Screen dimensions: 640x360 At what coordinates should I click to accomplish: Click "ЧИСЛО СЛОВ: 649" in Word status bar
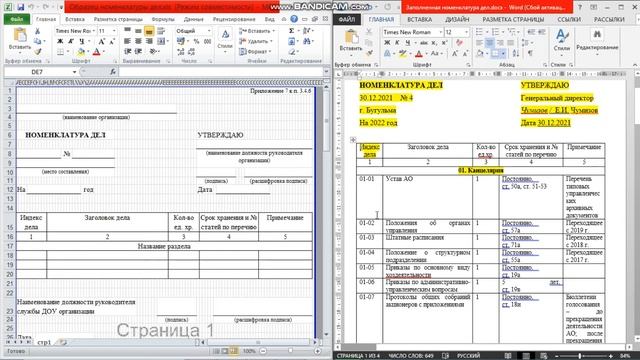point(411,356)
